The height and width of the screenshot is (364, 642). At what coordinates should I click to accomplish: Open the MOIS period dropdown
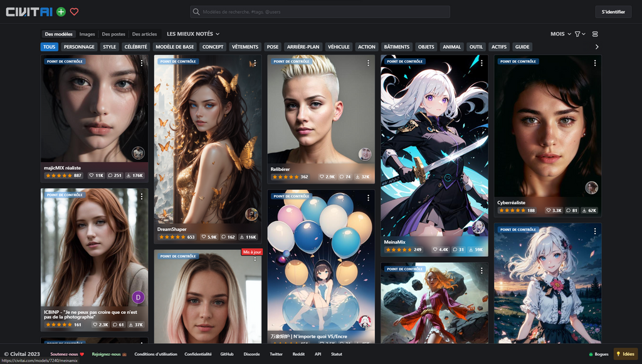559,34
